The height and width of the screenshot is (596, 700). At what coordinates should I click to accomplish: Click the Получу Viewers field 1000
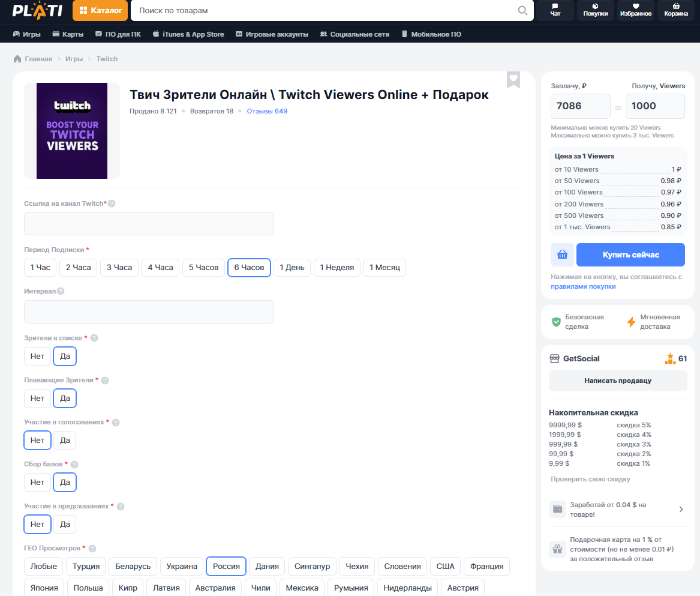tap(655, 106)
